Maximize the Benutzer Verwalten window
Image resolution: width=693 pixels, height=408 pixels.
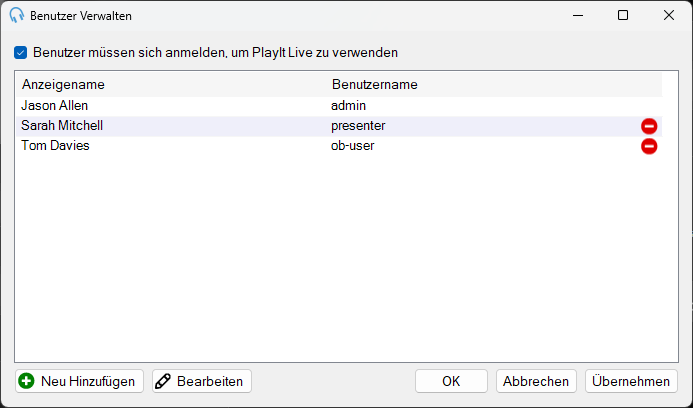click(x=623, y=15)
